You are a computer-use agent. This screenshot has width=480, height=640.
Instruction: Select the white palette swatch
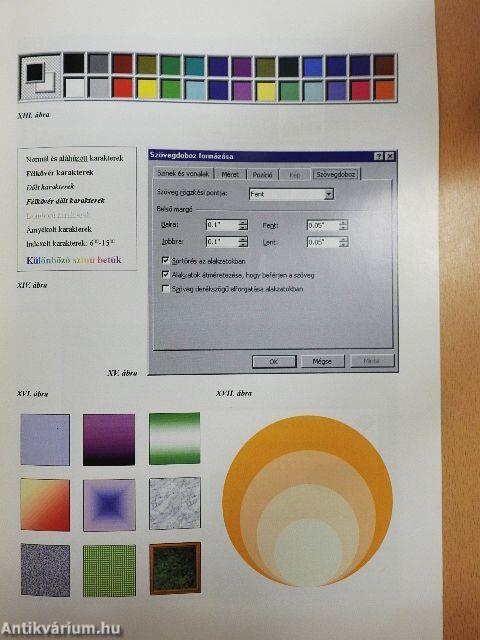[75, 87]
